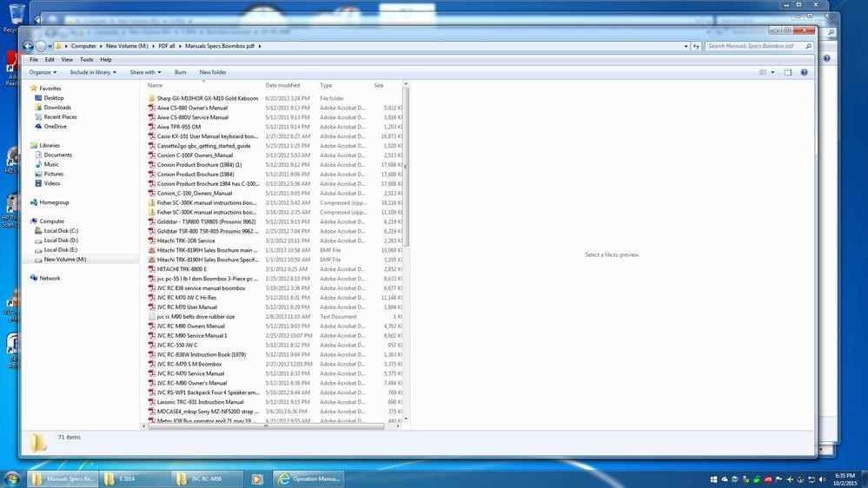This screenshot has height=488, width=868.
Task: Select Recent Places in the navigation pane
Action: coord(60,116)
